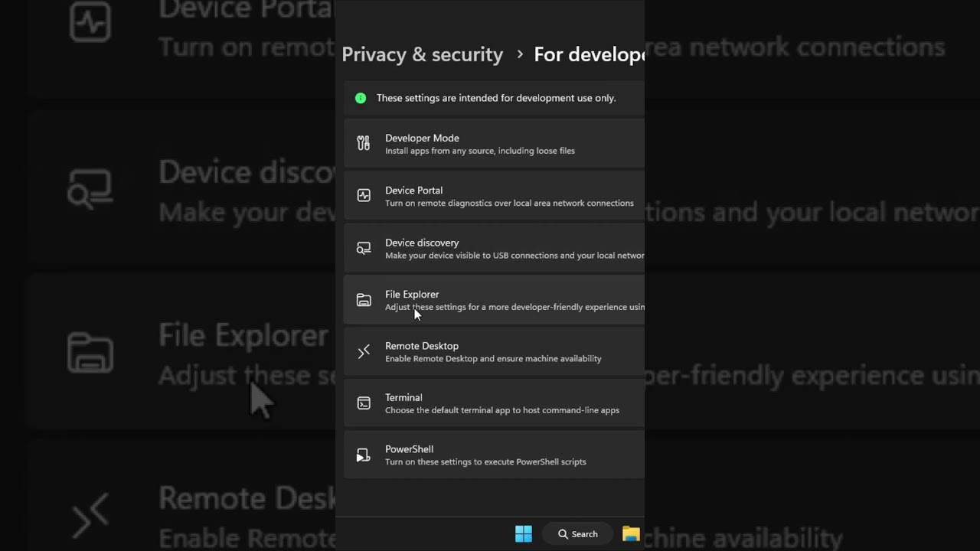
Task: Click the breadcrumb chevron separator
Action: [520, 54]
